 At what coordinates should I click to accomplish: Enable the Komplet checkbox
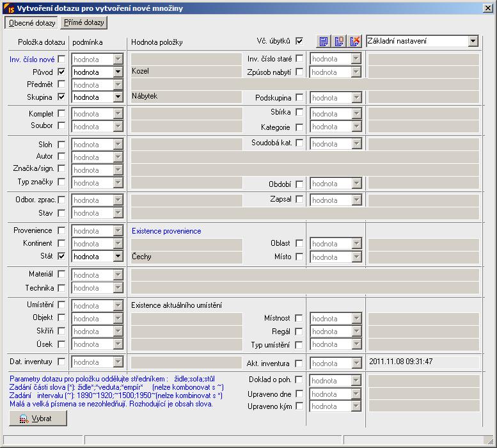click(x=61, y=113)
